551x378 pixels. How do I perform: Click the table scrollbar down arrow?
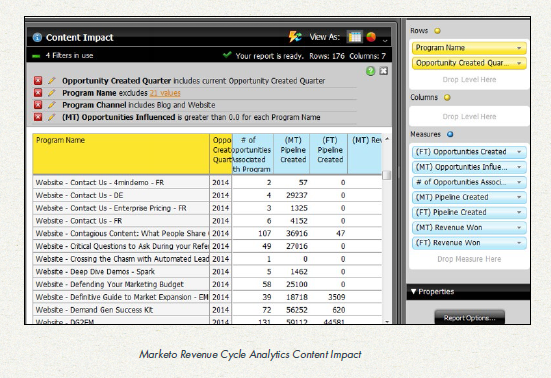(x=387, y=321)
